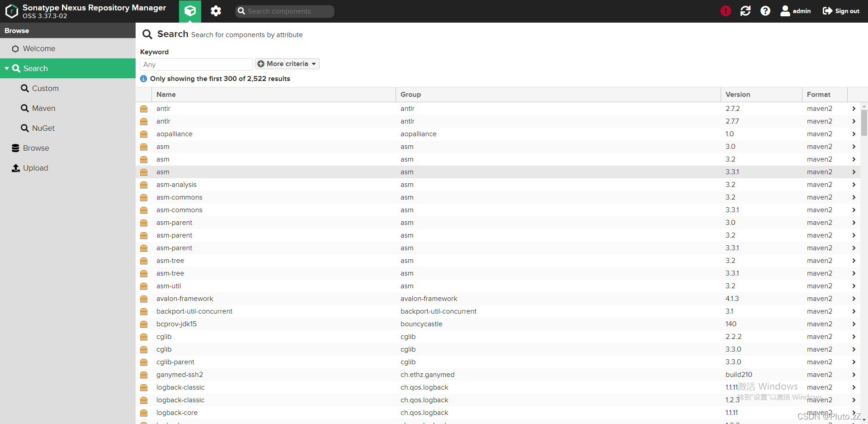The height and width of the screenshot is (424, 868).
Task: Click the magnifier icon inside Search components
Action: click(x=241, y=11)
